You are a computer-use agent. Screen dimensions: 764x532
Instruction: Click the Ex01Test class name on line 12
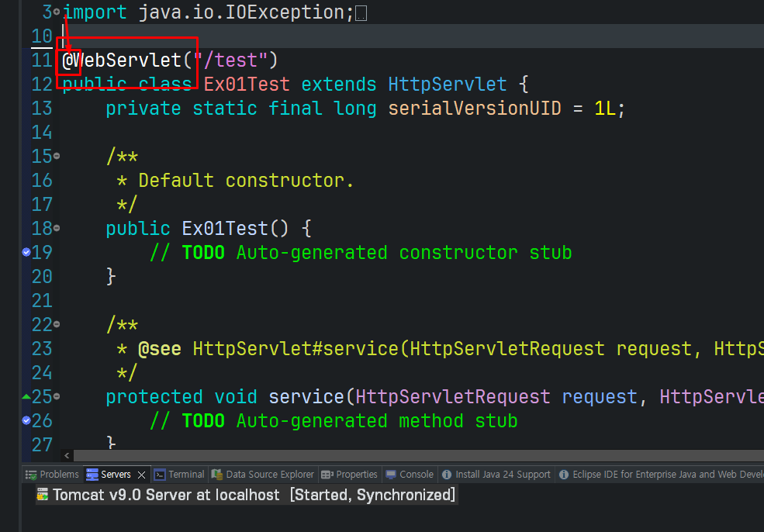click(x=247, y=85)
